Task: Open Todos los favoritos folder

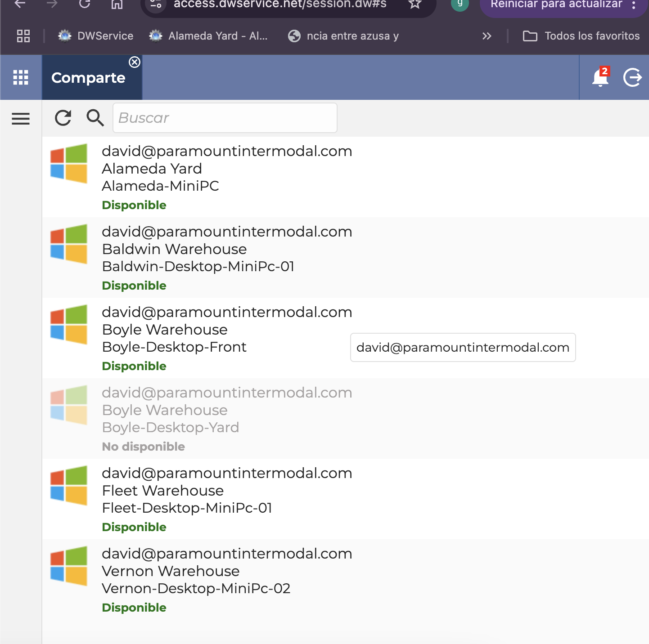Action: [x=581, y=36]
